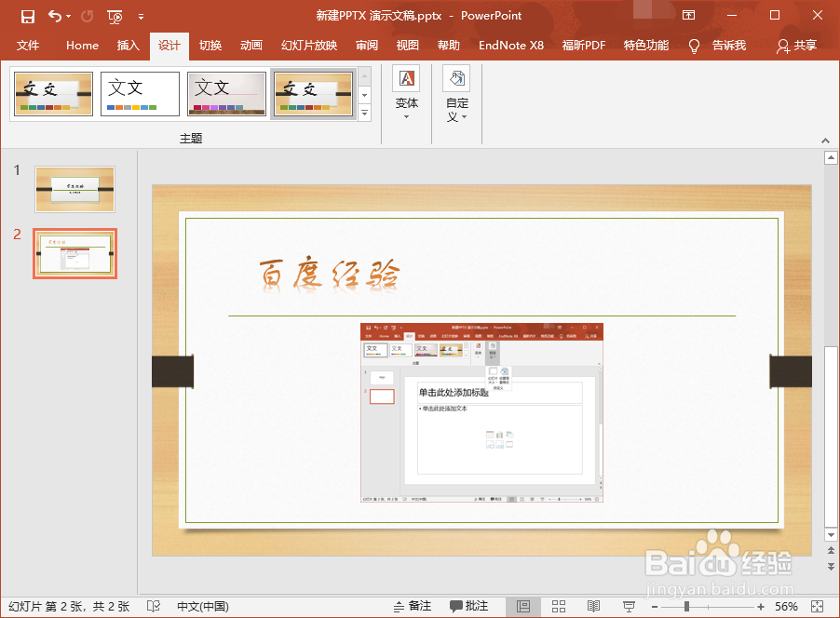840x618 pixels.
Task: Toggle the 批注 (Comments) pane
Action: tap(468, 606)
